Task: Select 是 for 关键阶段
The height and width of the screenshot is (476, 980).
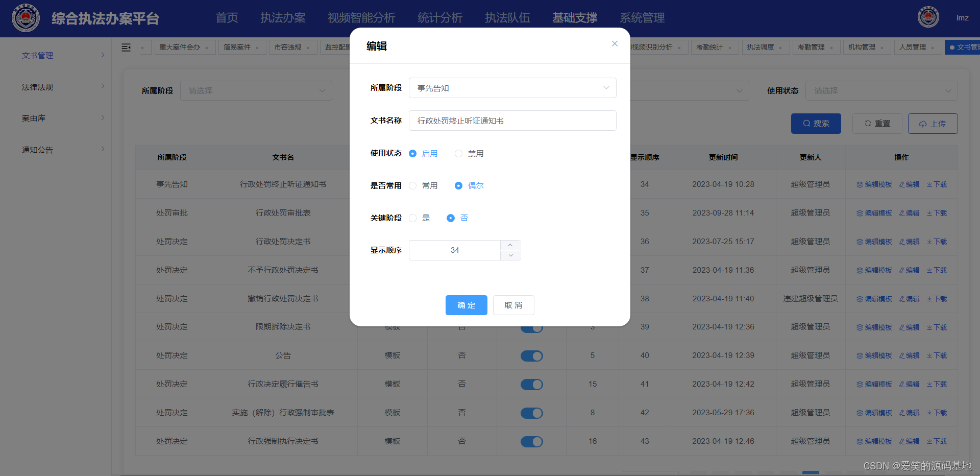Action: tap(420, 218)
